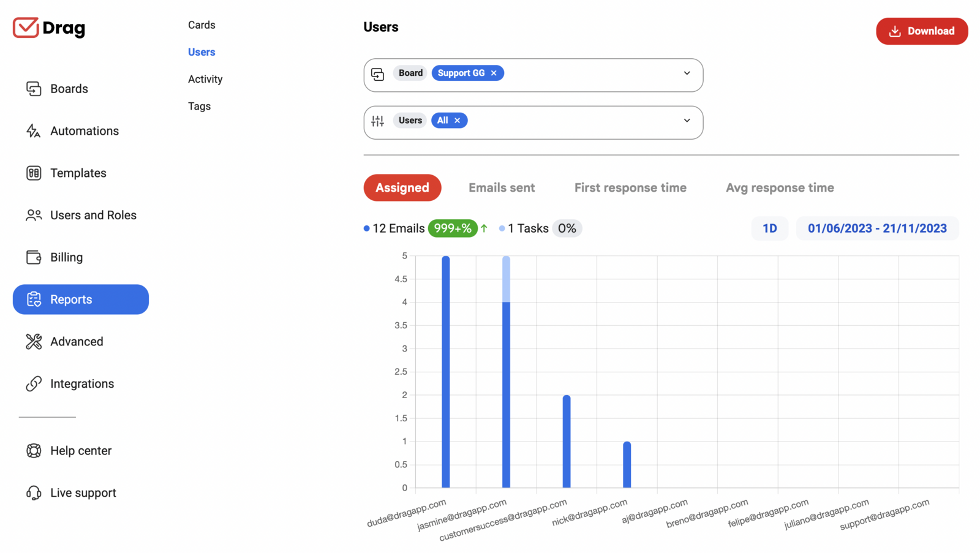Switch to the Emails sent tab
Viewport: 980px width, 553px height.
(x=502, y=188)
